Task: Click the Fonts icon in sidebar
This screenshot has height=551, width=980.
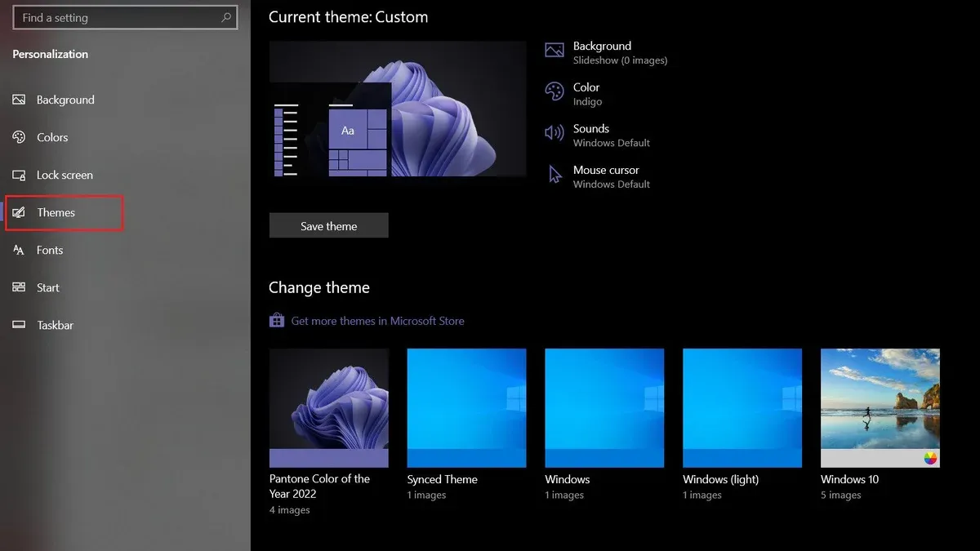Action: point(19,250)
